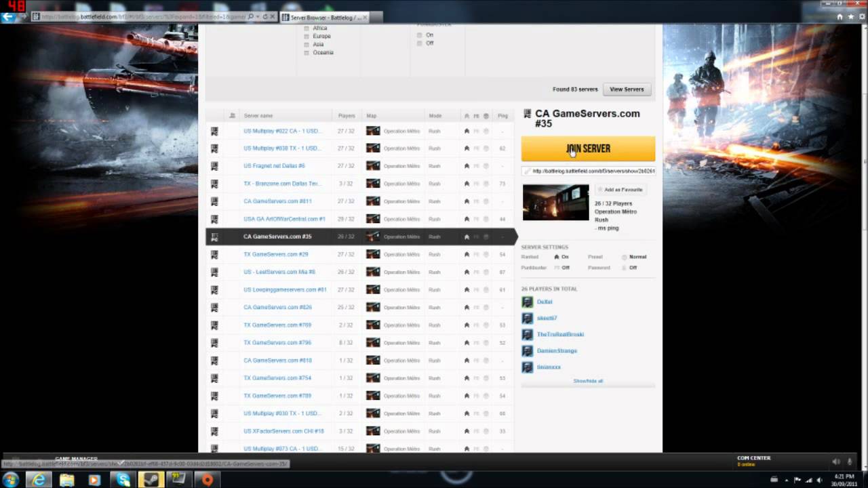Viewport: 868px width, 488px height.
Task: Click the server URL field
Action: [588, 171]
